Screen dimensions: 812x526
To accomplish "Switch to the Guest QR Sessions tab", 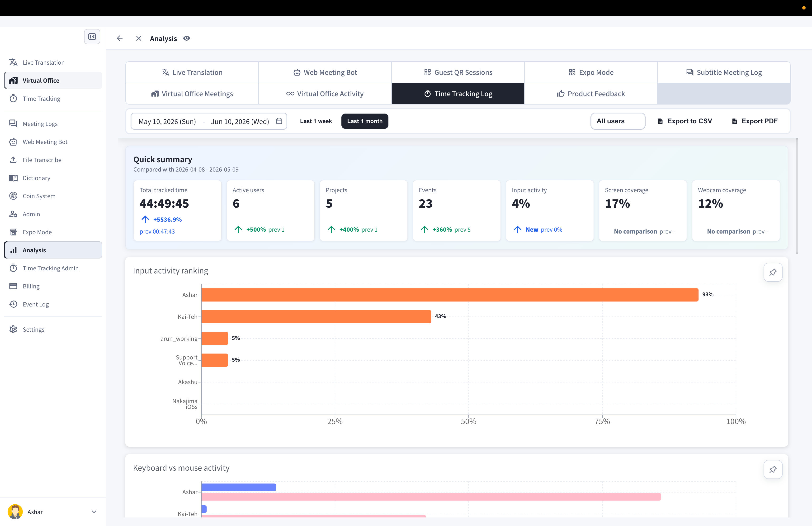I will click(x=458, y=72).
